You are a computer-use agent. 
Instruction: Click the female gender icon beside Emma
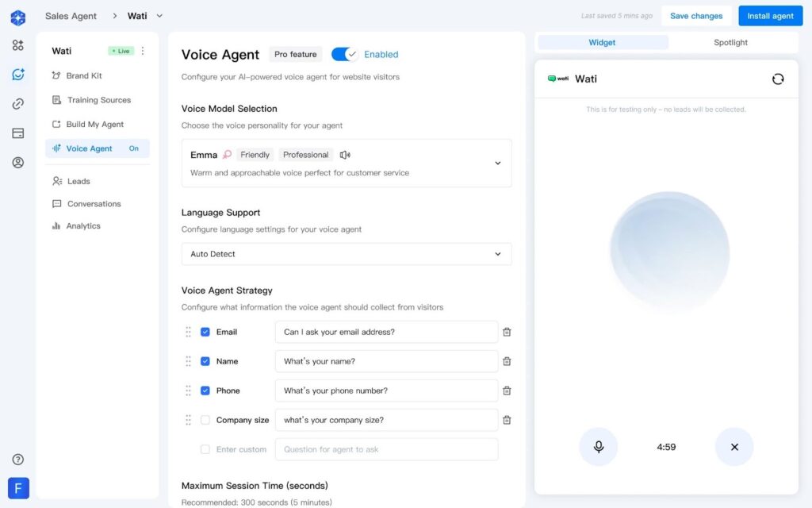click(x=227, y=155)
